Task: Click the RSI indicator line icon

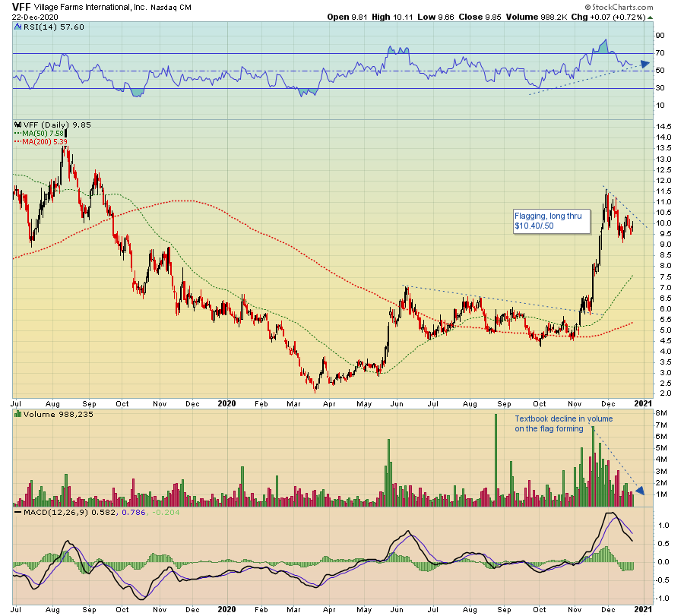Action: [x=18, y=27]
